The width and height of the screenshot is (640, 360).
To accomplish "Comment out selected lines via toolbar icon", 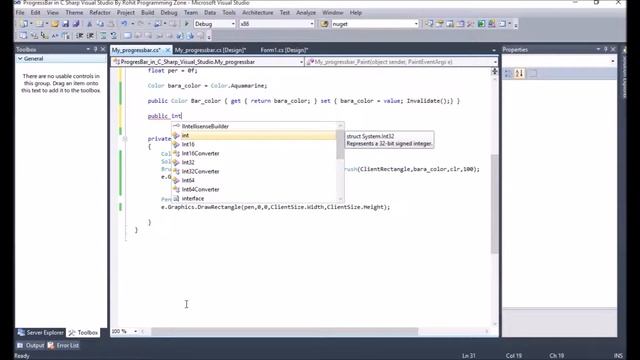I will click(103, 36).
